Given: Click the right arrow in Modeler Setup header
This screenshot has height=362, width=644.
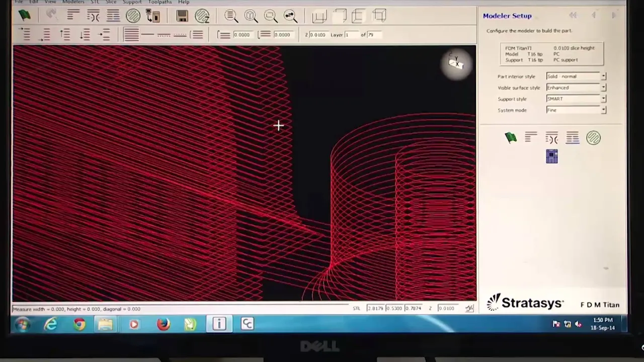Looking at the screenshot, I should [614, 16].
